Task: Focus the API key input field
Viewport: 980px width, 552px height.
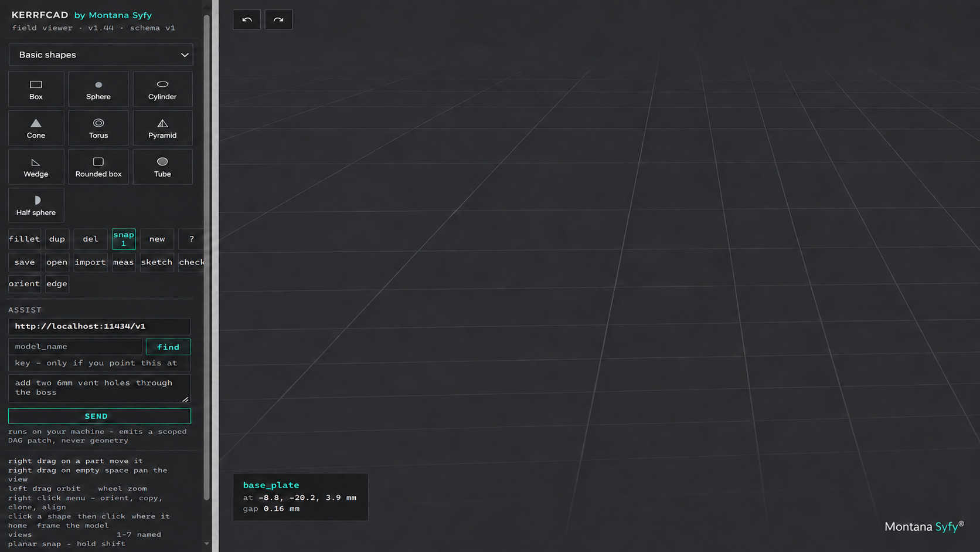Action: tap(100, 363)
